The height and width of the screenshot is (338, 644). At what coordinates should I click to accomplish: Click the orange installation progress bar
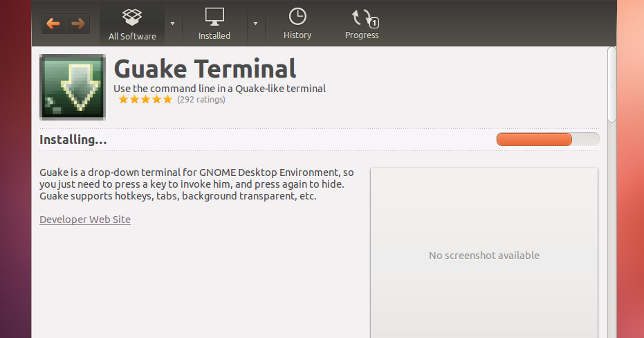[x=548, y=139]
